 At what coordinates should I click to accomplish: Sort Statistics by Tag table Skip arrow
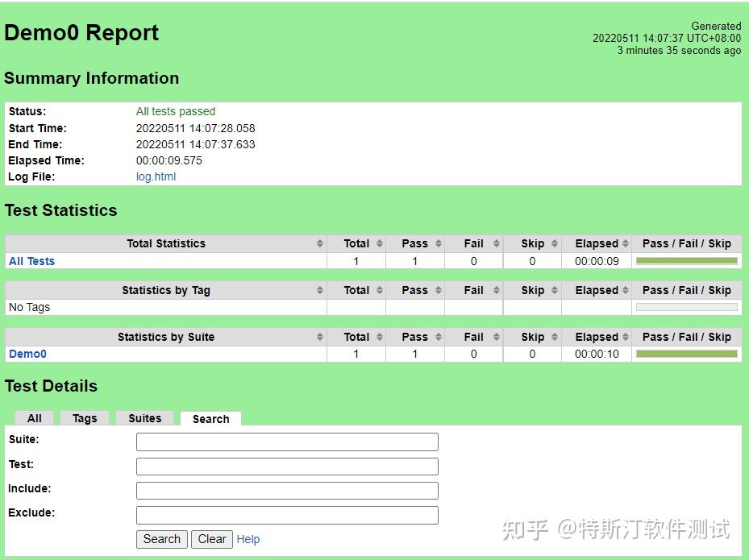(x=554, y=290)
